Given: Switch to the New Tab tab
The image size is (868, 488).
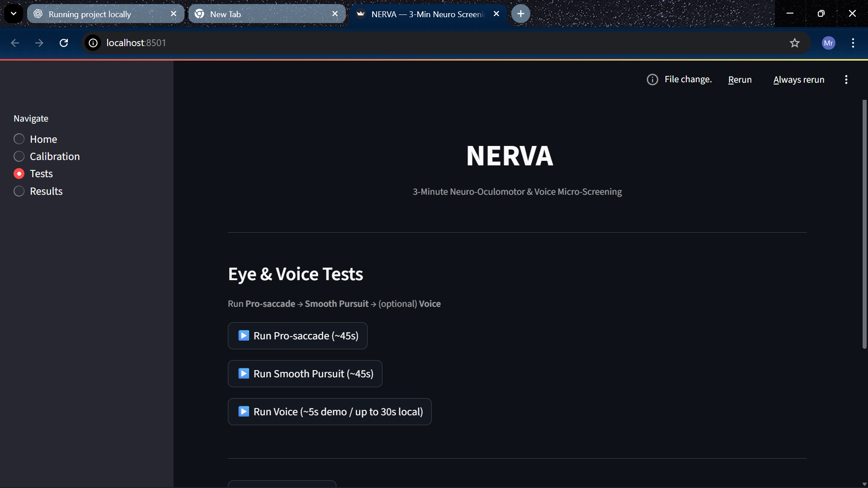Looking at the screenshot, I should [262, 14].
